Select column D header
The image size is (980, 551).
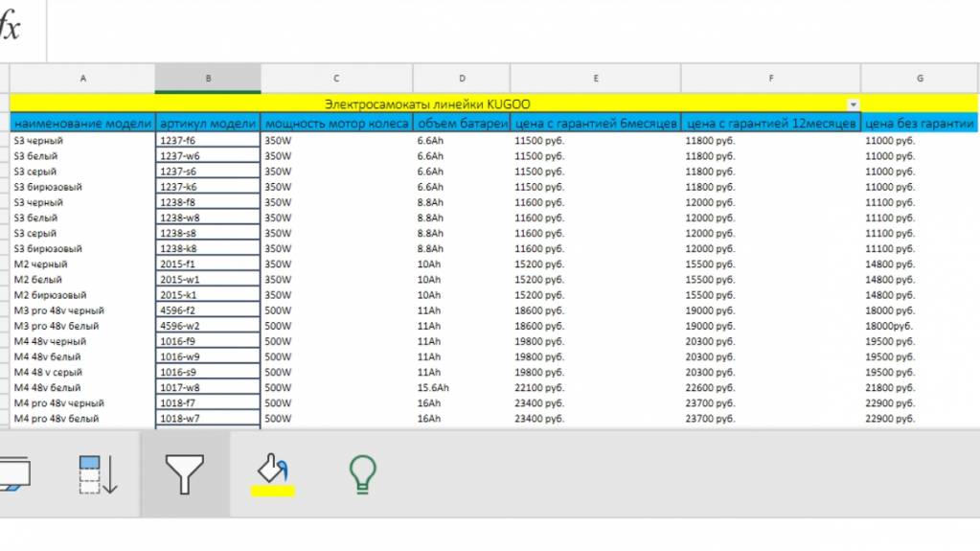coord(462,79)
